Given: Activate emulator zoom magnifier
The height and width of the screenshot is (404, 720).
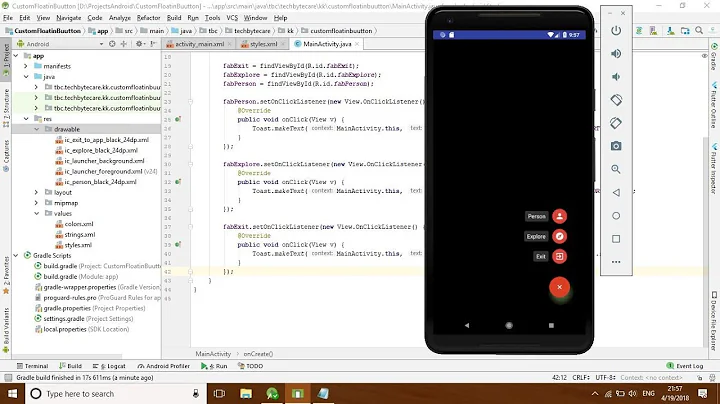Looking at the screenshot, I should tap(616, 169).
